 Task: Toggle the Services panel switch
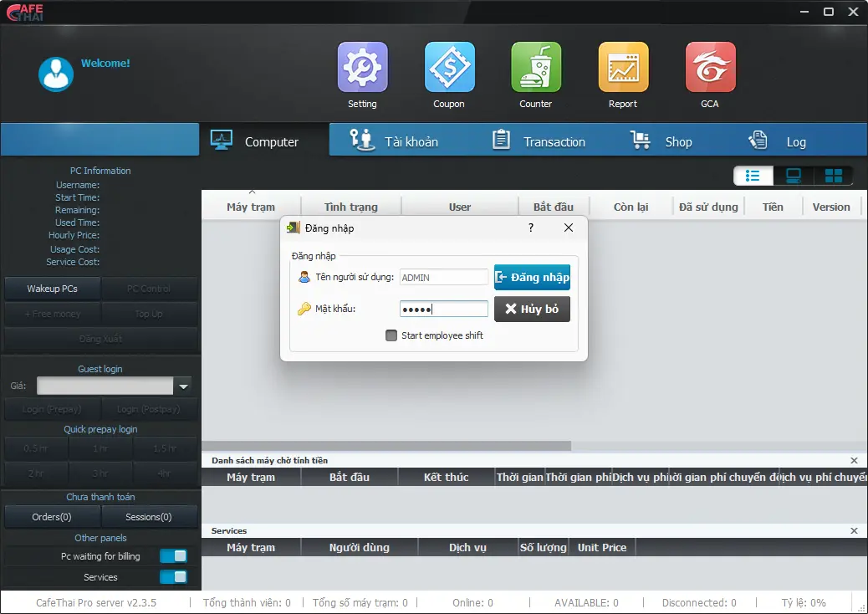(173, 577)
